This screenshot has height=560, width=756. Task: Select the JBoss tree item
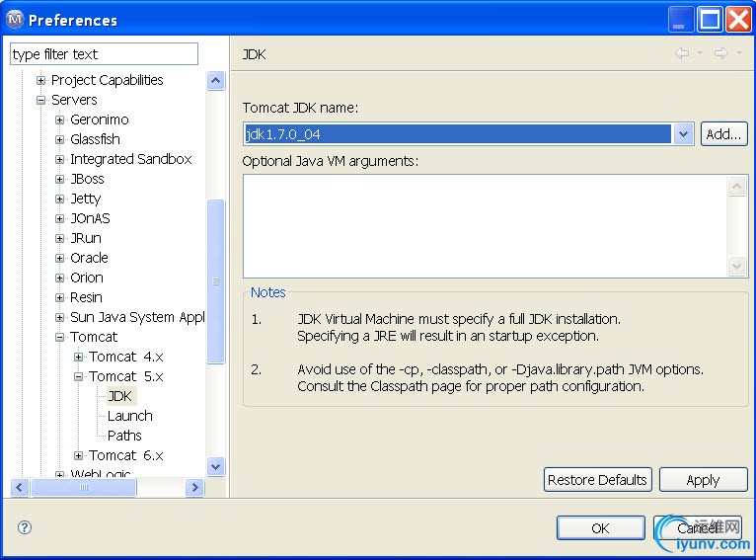tap(87, 179)
